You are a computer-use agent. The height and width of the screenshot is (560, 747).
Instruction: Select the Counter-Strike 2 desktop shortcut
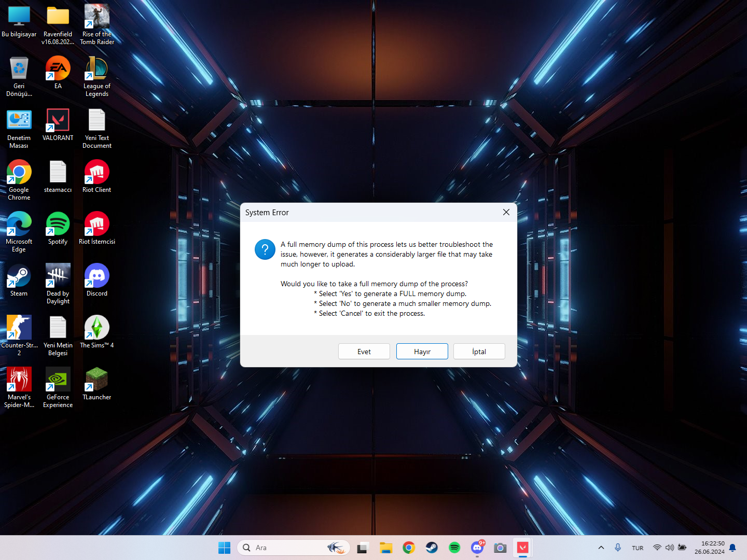point(19,335)
